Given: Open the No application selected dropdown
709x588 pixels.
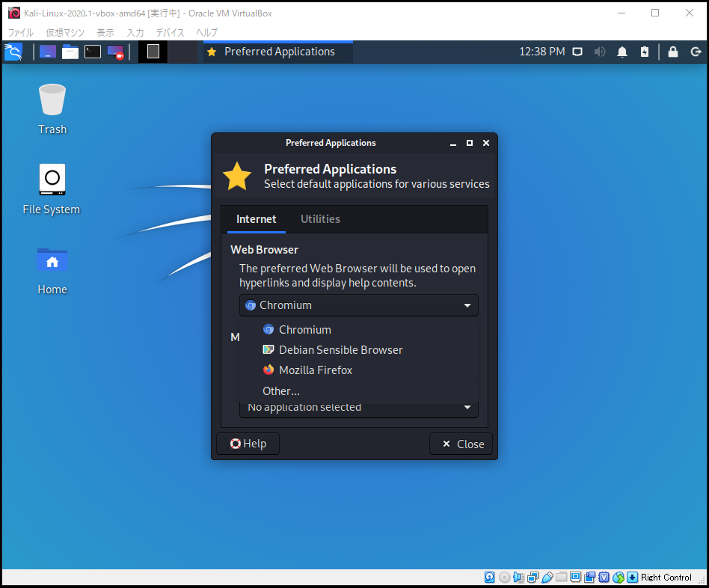Looking at the screenshot, I should pyautogui.click(x=358, y=408).
